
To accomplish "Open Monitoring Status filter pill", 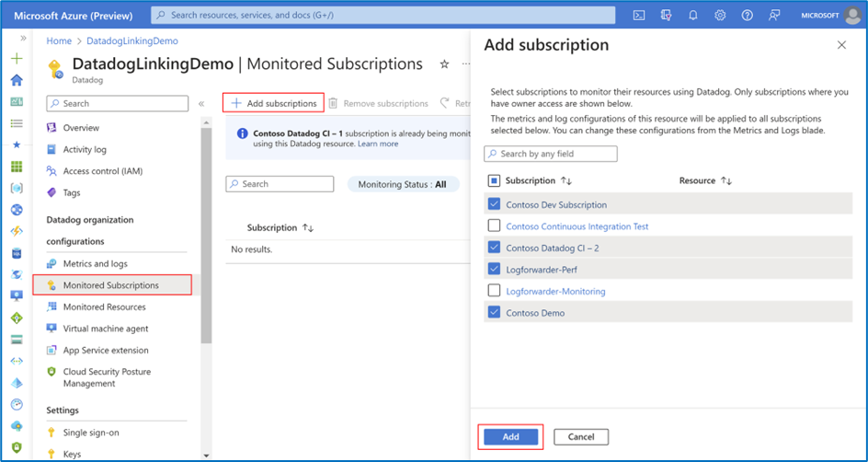I will point(403,184).
